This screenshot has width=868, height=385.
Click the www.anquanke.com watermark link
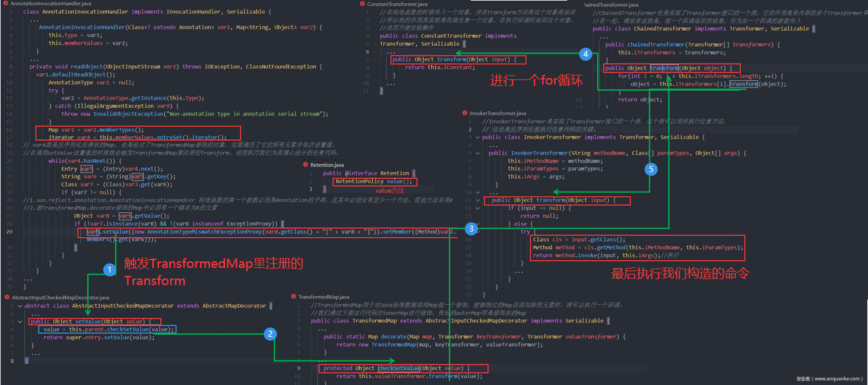tap(837, 379)
